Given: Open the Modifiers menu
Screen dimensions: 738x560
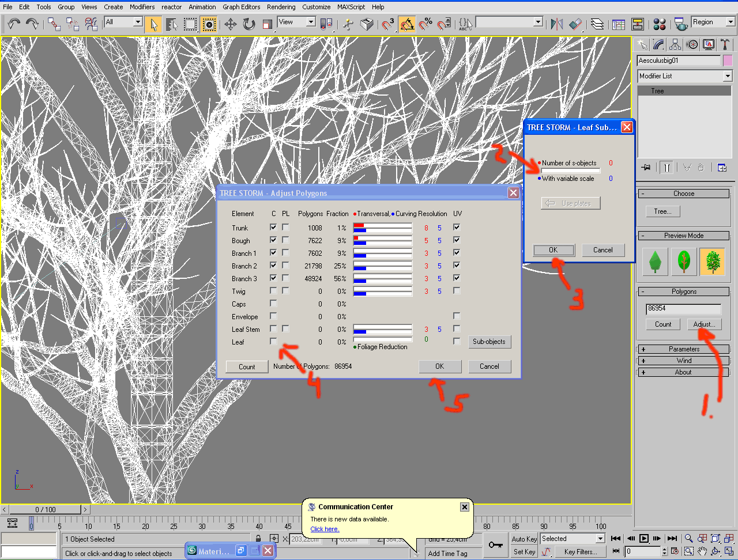Looking at the screenshot, I should click(x=142, y=7).
